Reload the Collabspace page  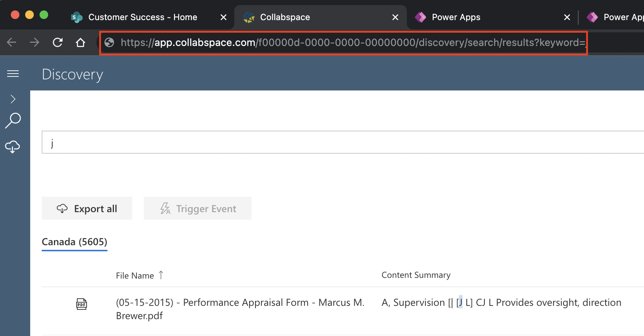click(x=57, y=42)
